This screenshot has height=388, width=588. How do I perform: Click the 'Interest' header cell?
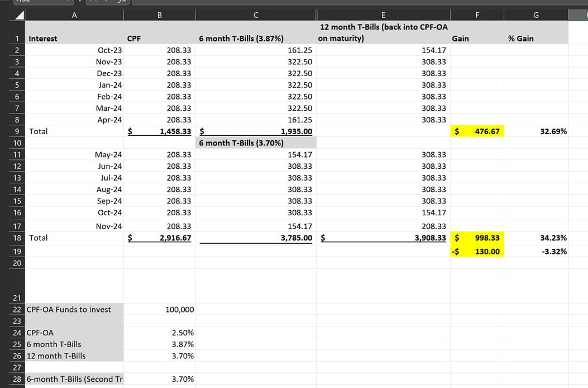(x=74, y=32)
